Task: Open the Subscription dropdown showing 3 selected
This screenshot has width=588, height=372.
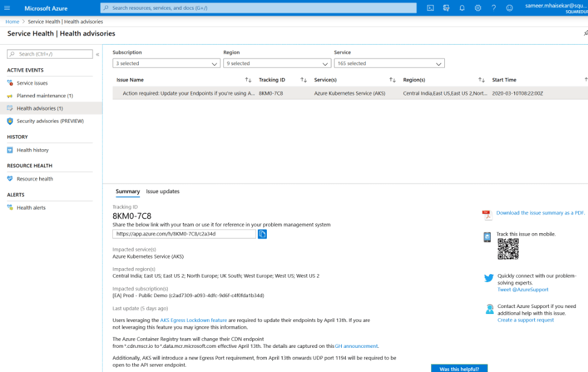Action: pos(167,63)
